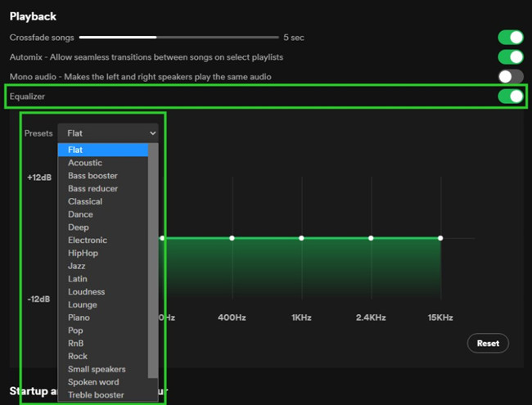Open the Presets dropdown showing Flat
Viewport: 532px width, 405px height.
(x=108, y=133)
